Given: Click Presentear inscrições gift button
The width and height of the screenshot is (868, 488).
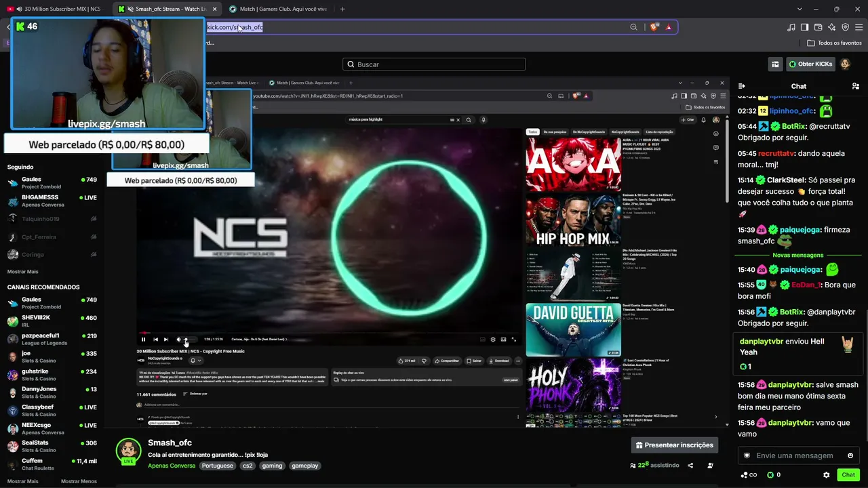Looking at the screenshot, I should coord(674,445).
